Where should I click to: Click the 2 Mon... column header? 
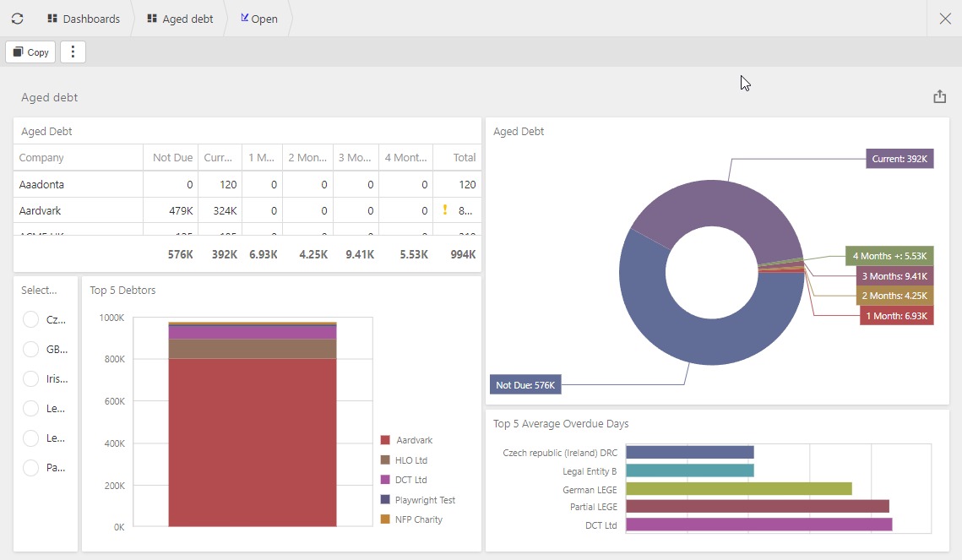click(x=307, y=158)
